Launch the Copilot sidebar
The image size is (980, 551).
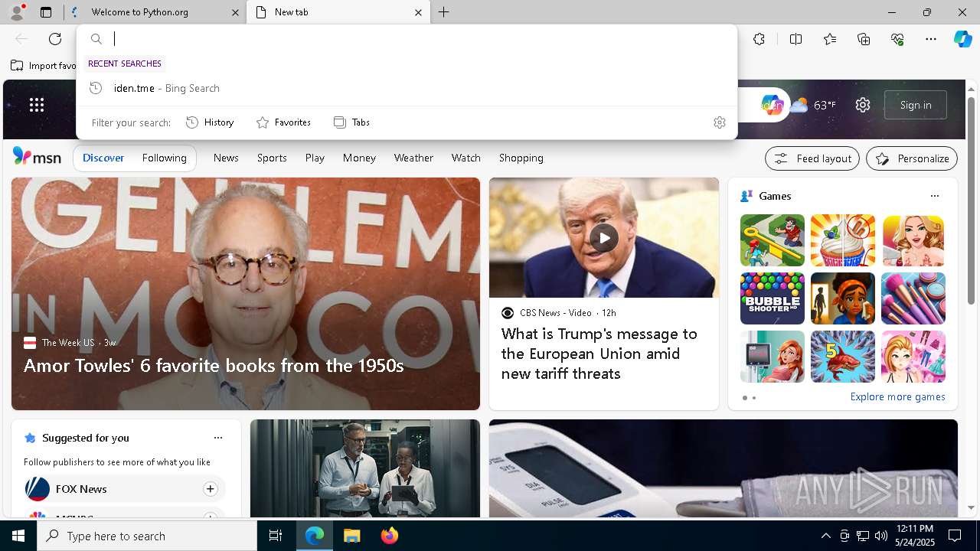tap(962, 39)
